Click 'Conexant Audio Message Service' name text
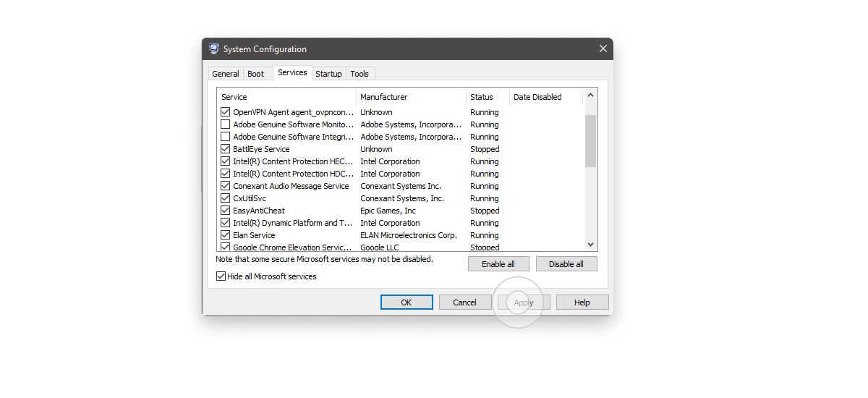868x398 pixels. click(x=291, y=186)
